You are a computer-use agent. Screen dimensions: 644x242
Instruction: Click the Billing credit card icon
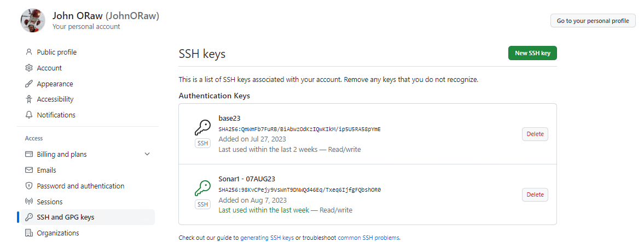click(29, 155)
